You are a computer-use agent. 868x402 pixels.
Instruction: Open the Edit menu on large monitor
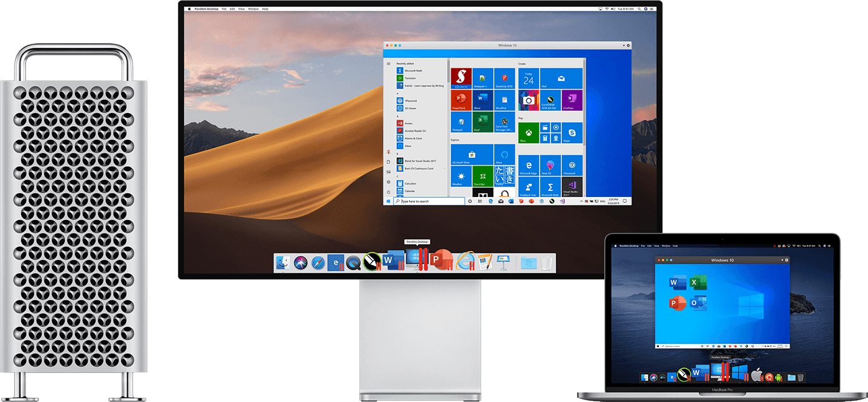[233, 9]
